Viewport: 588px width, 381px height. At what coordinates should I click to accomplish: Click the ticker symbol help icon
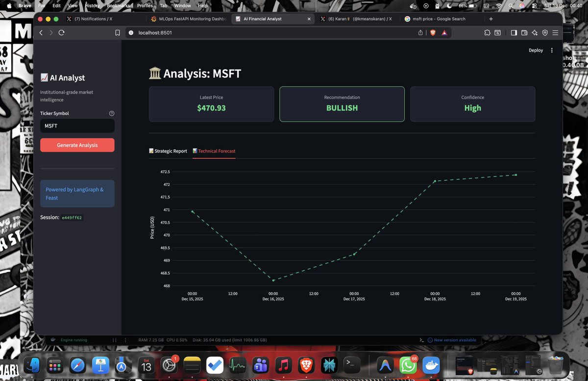111,113
